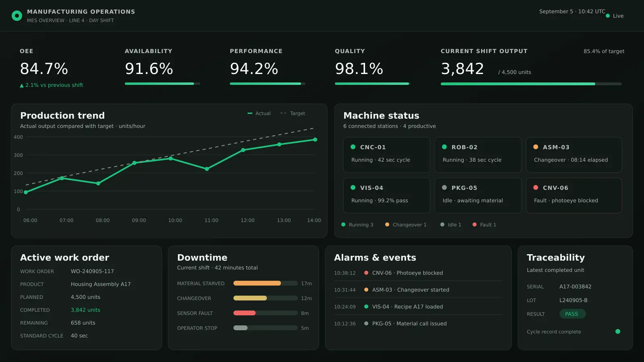Viewport: 644px width, 362px height.
Task: Click the "85.4% of target" label
Action: [604, 51]
